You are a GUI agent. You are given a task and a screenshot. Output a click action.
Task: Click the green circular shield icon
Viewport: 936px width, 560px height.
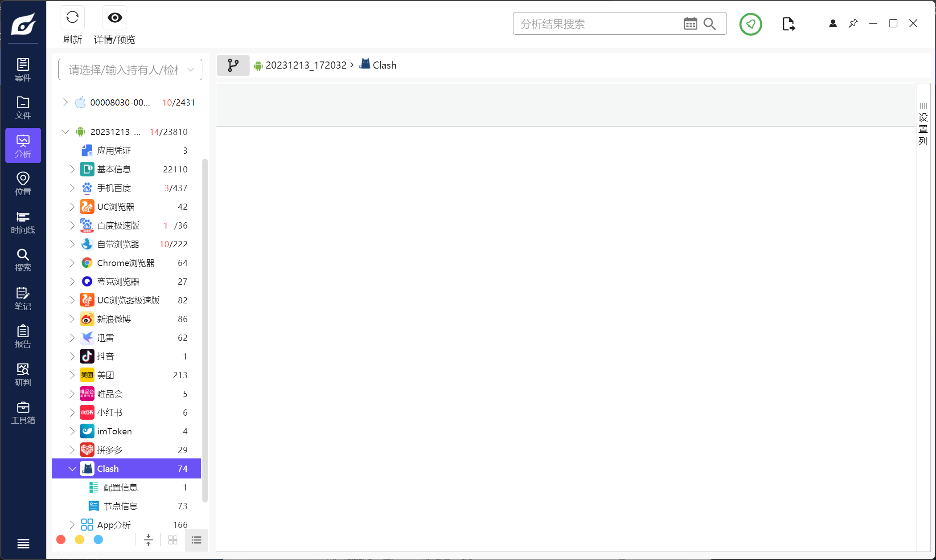751,24
